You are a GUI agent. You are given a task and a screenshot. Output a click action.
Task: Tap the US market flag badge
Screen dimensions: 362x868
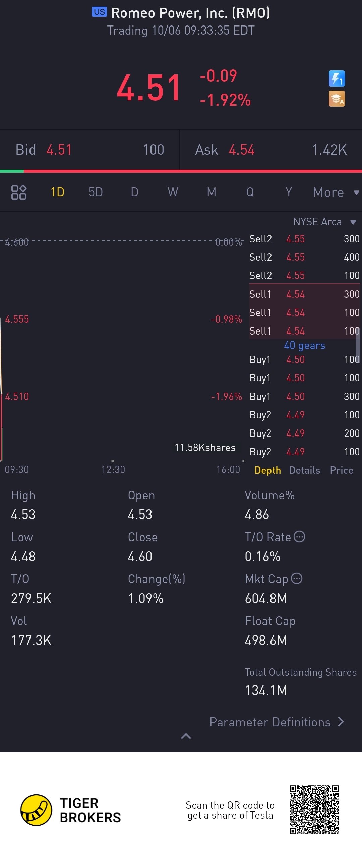(99, 12)
